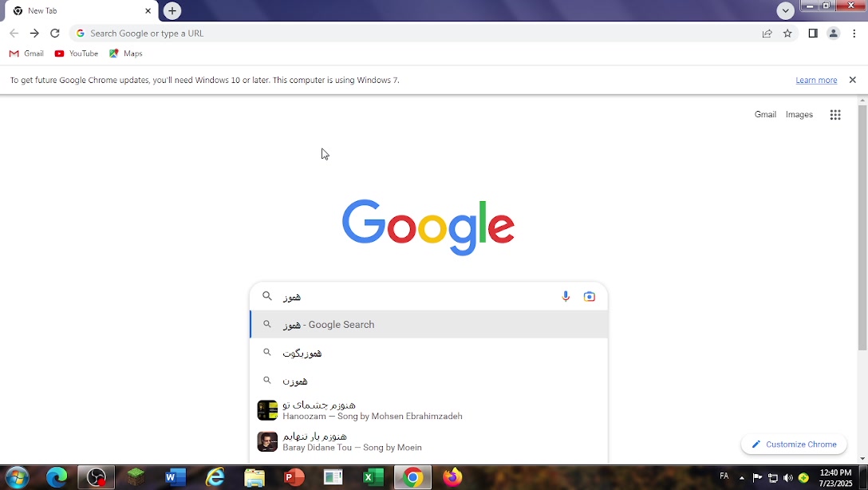
Task: Click the Moein song thumbnail
Action: click(x=267, y=442)
